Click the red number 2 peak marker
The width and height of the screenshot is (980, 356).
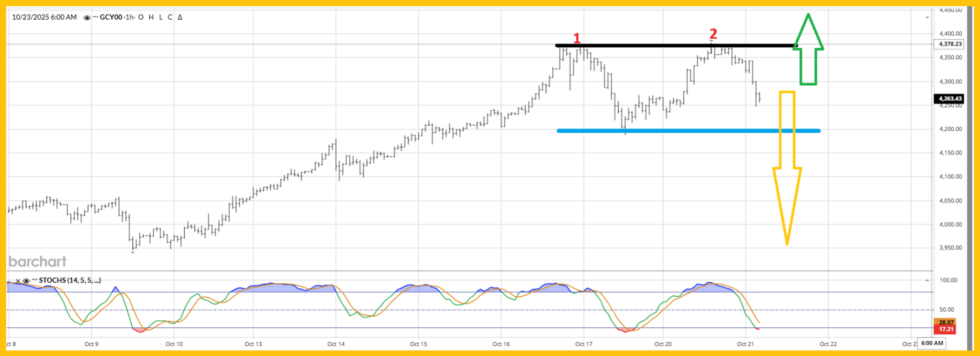[713, 34]
